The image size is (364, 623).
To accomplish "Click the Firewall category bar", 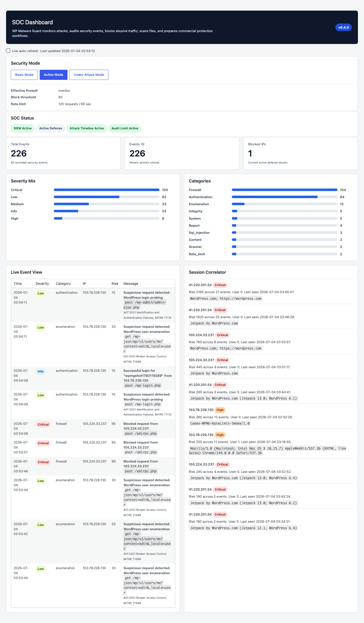I will point(285,190).
